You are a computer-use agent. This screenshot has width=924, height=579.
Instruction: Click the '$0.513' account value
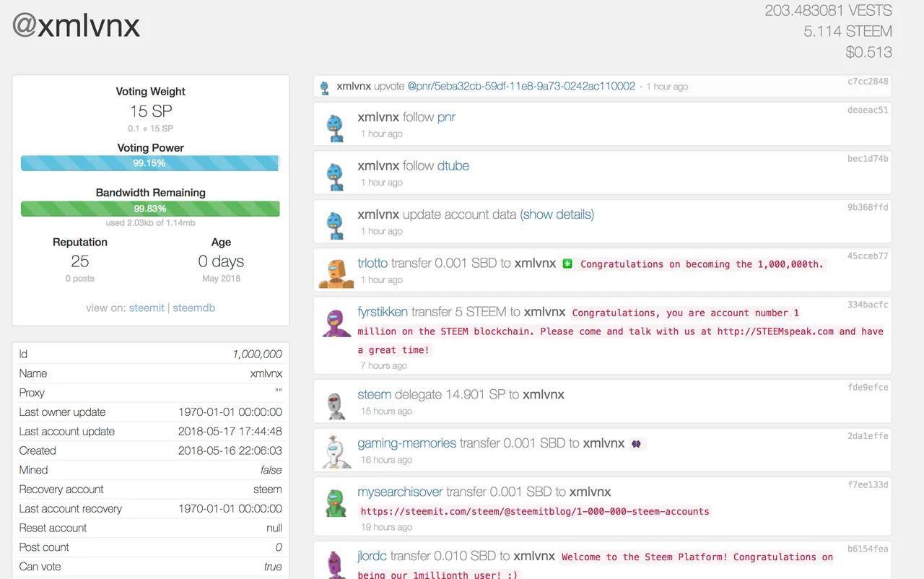(x=869, y=53)
